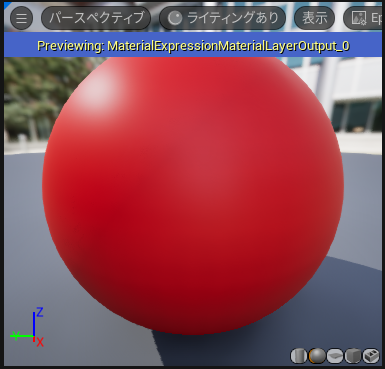Click the Previewing MaterialLayerOutput_0 banner
Viewport: 385px width, 369px height.
tap(193, 45)
